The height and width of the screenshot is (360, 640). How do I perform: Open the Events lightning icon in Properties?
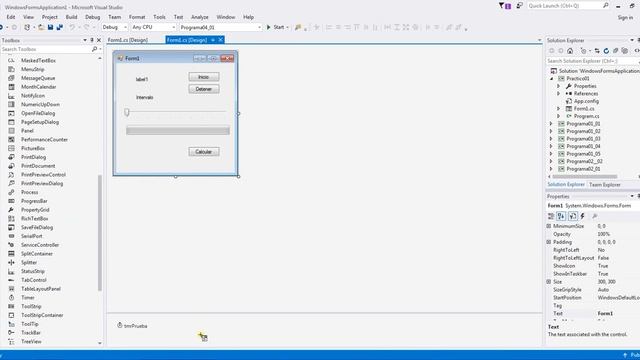(582, 216)
